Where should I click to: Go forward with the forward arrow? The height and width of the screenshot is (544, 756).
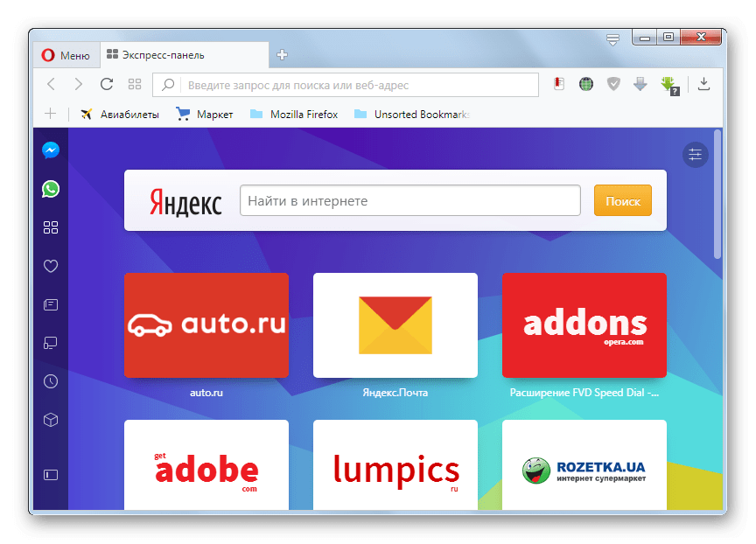point(78,84)
